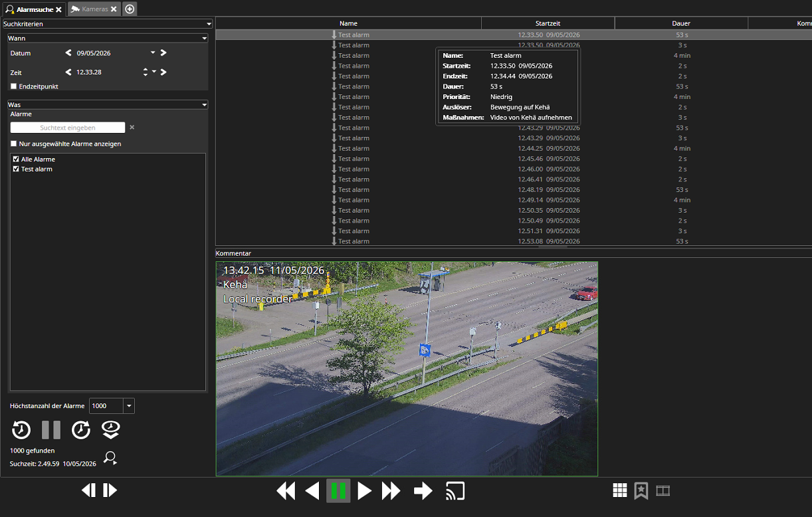This screenshot has height=517, width=812.
Task: Click the Suchtext eingeben field
Action: point(68,128)
